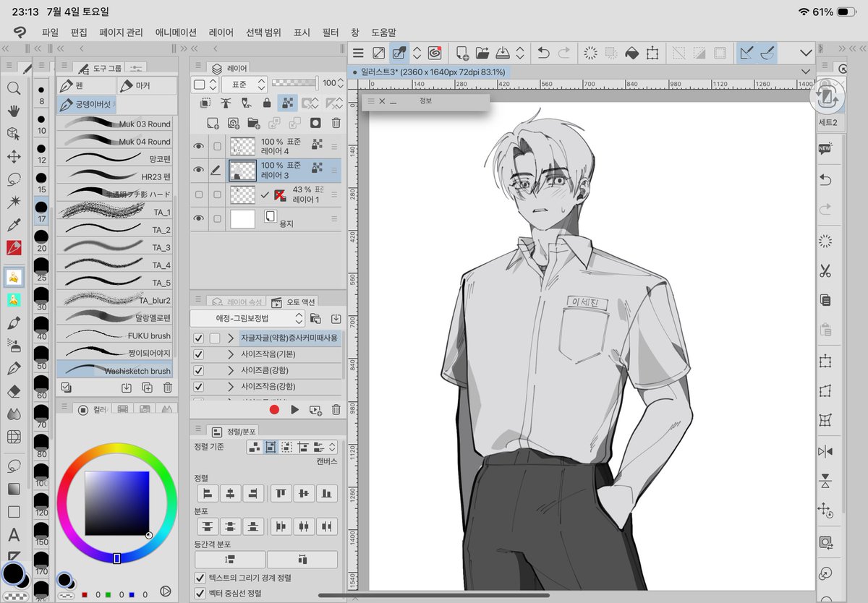This screenshot has height=603, width=868.
Task: Click the Fill bucket icon in command bar
Action: coord(631,53)
